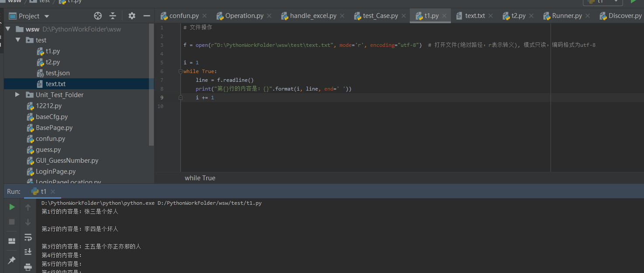Rerun t1 with the green play icon in the Run panel
This screenshot has height=273, width=644.
(x=12, y=207)
